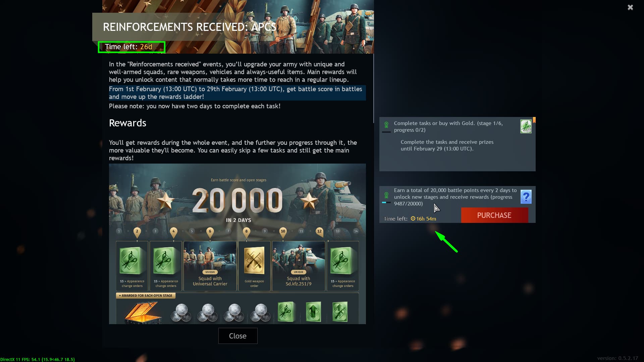Open the Squad with Sd.kfz.251/9 reward
Screen dimensions: 644x362
coord(299,266)
